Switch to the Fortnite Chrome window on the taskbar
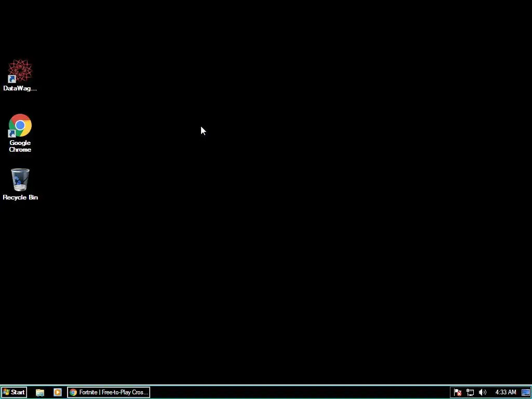Image resolution: width=532 pixels, height=399 pixels. tap(109, 392)
